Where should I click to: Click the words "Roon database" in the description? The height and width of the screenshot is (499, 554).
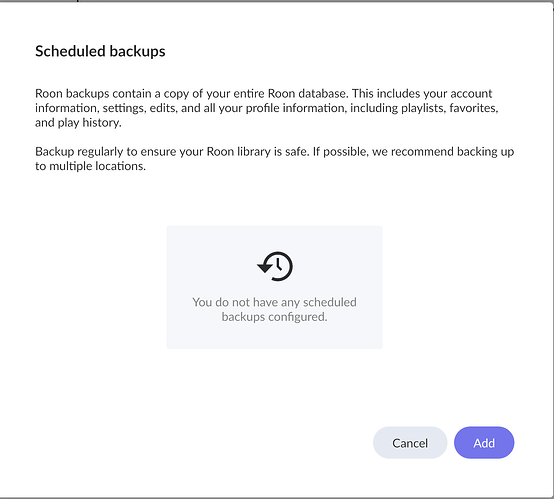click(308, 93)
